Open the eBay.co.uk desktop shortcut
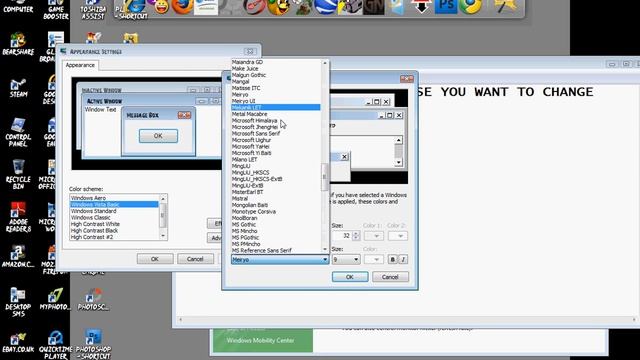Image resolution: width=640 pixels, height=360 pixels. click(18, 342)
